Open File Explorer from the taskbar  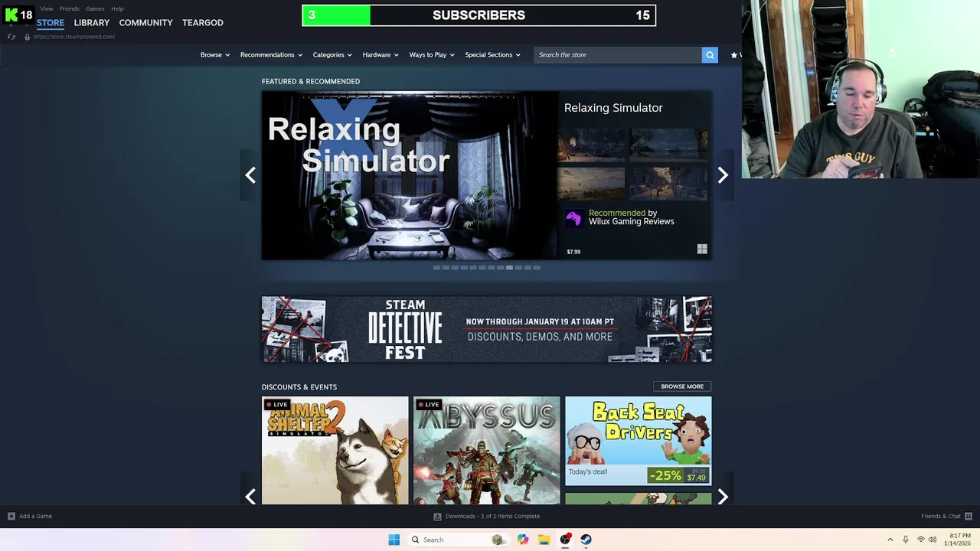pyautogui.click(x=544, y=540)
